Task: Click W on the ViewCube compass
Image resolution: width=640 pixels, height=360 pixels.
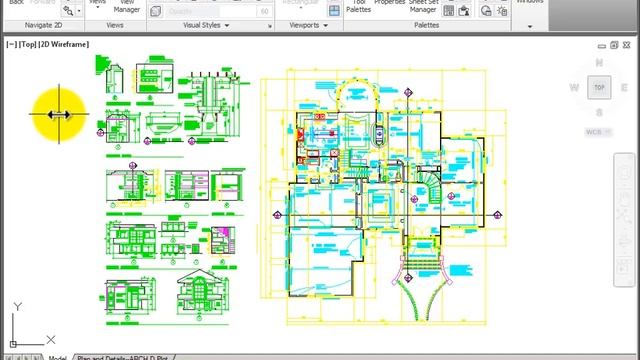Action: click(574, 88)
